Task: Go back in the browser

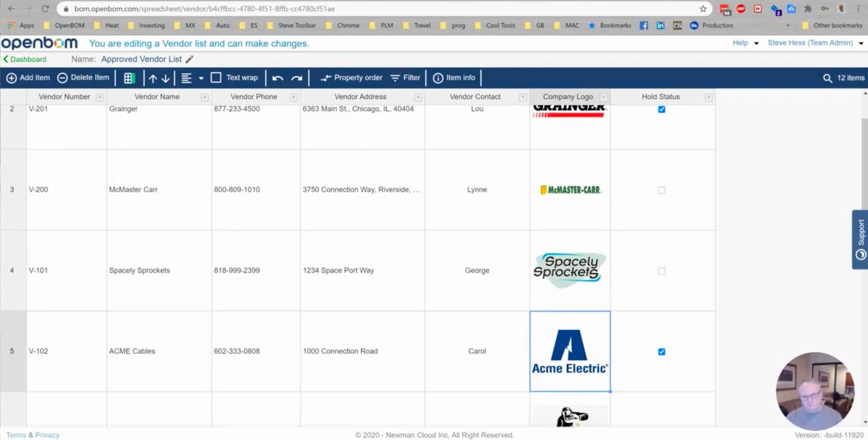Action: coord(12,9)
